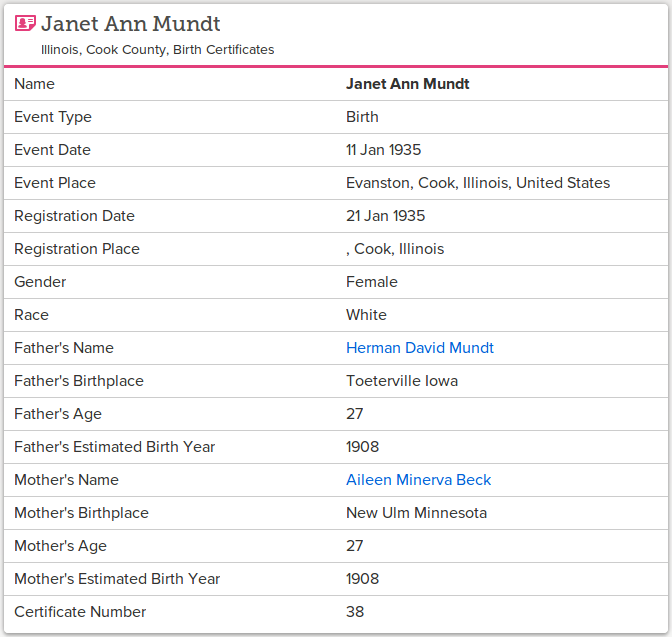Click the Registration Date value 21 Jan 1935
Viewport: 672px width, 637px height.
click(x=385, y=216)
